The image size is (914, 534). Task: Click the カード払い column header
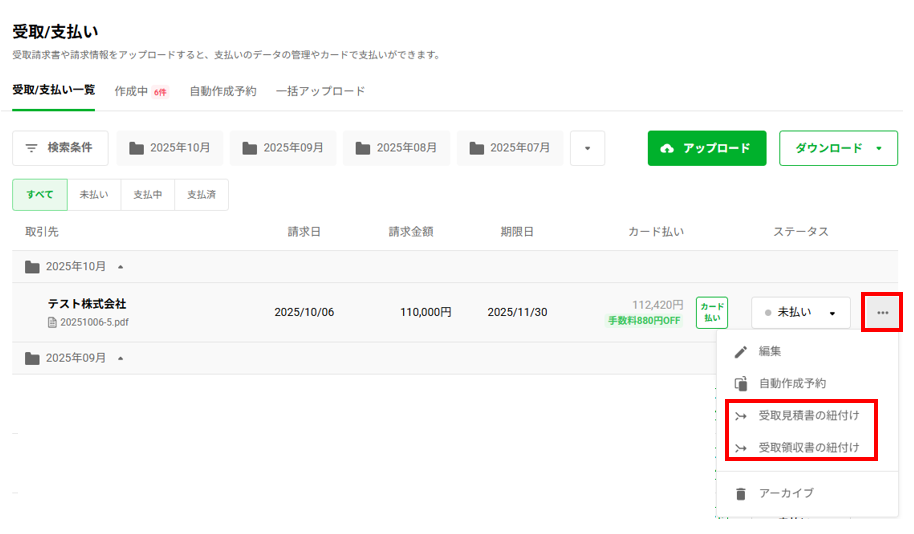point(656,232)
